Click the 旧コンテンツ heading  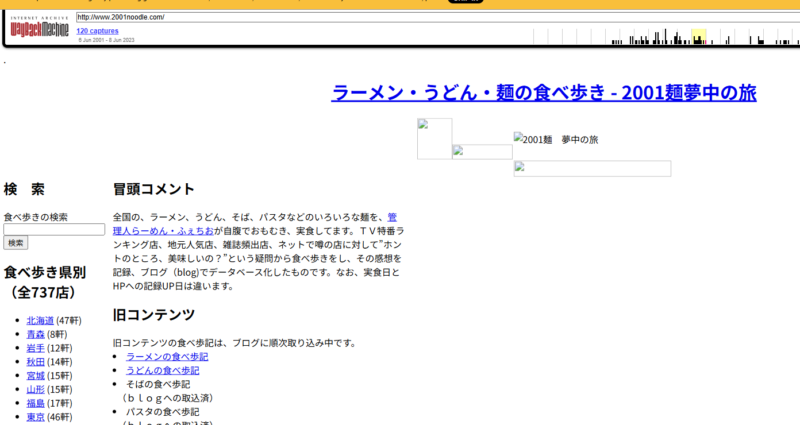(154, 315)
